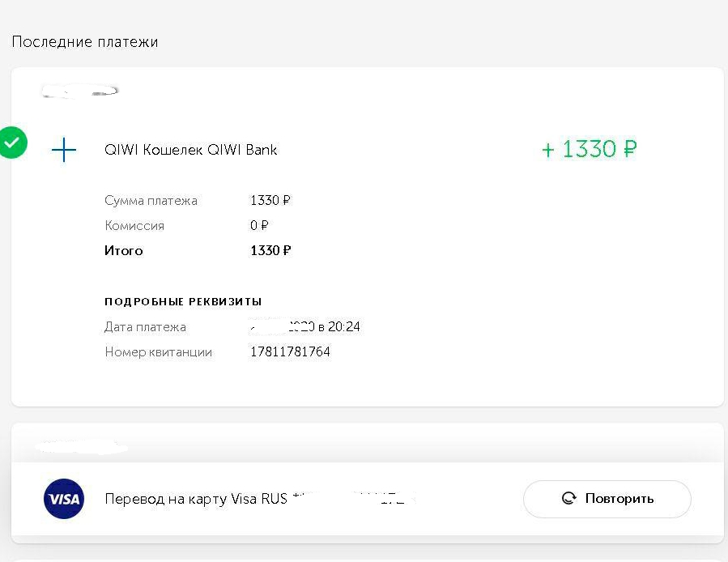Screen dimensions: 728x562
Task: Click the Сумма платежа value 1330 ₽
Action: coord(270,201)
